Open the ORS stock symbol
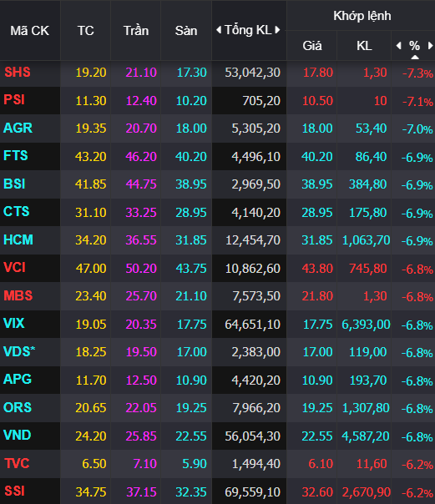Screen dimensions: 435x504 tap(18, 407)
